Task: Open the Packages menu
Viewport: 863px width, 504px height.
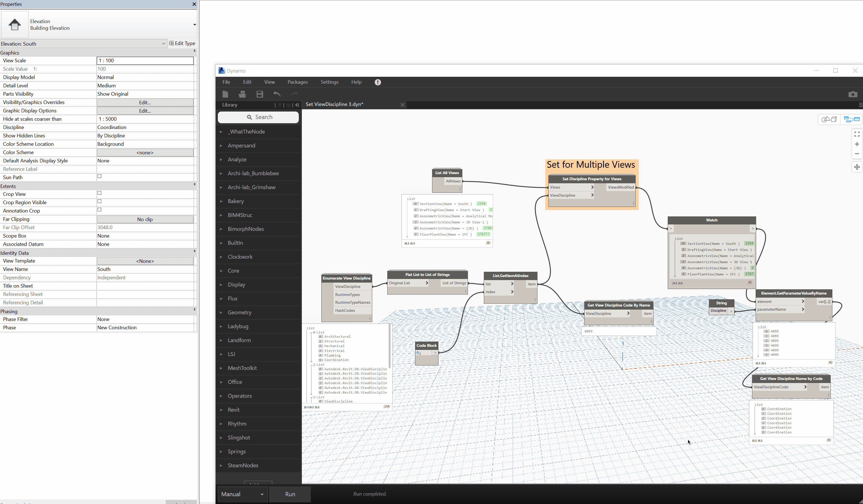Action: pyautogui.click(x=297, y=82)
